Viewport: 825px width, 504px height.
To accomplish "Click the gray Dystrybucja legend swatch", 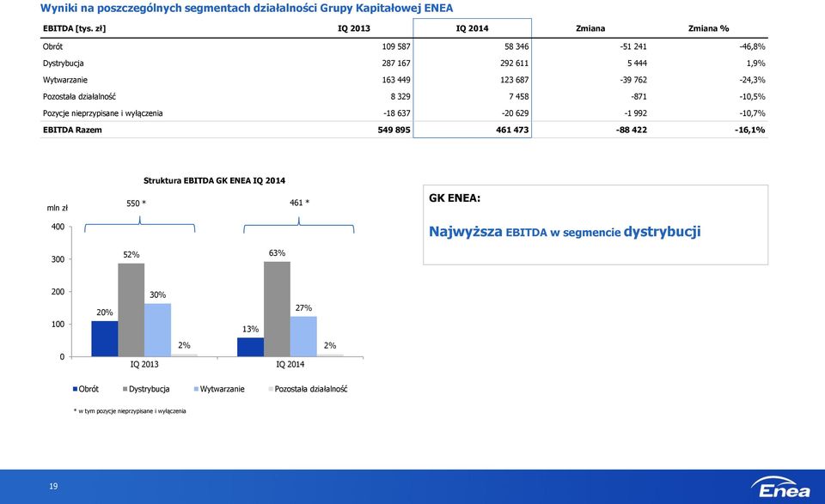I will point(125,390).
